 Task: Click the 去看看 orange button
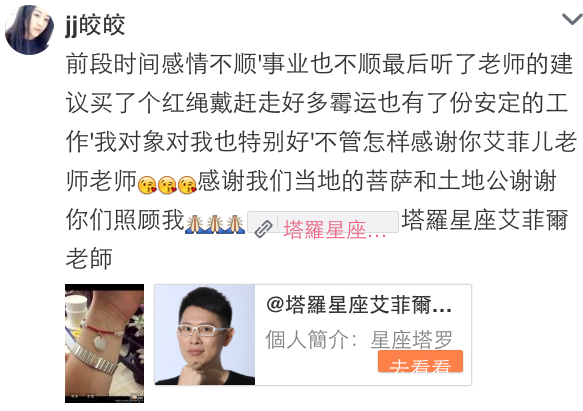click(x=421, y=361)
